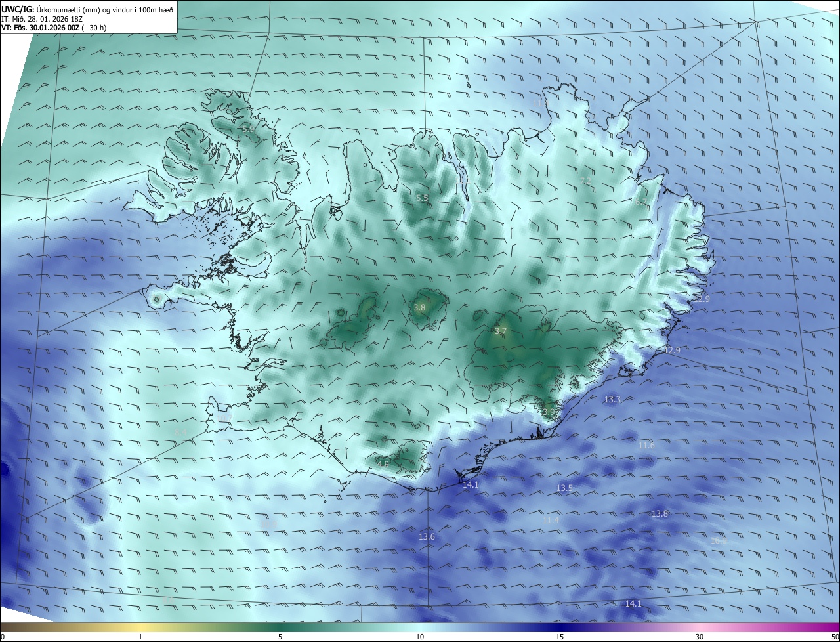Click the 3.8 value on the central glacier

point(419,307)
